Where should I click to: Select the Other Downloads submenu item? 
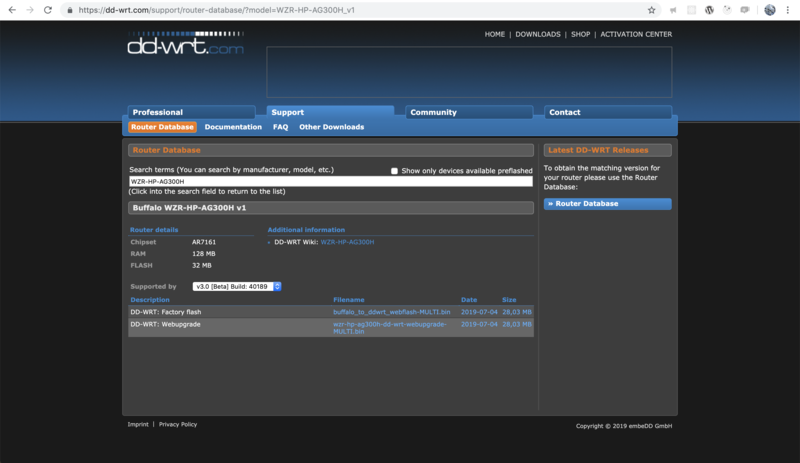pos(332,127)
